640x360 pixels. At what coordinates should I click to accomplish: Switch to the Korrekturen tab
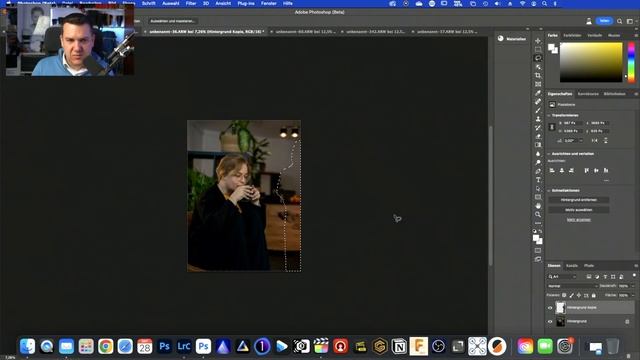pos(588,94)
